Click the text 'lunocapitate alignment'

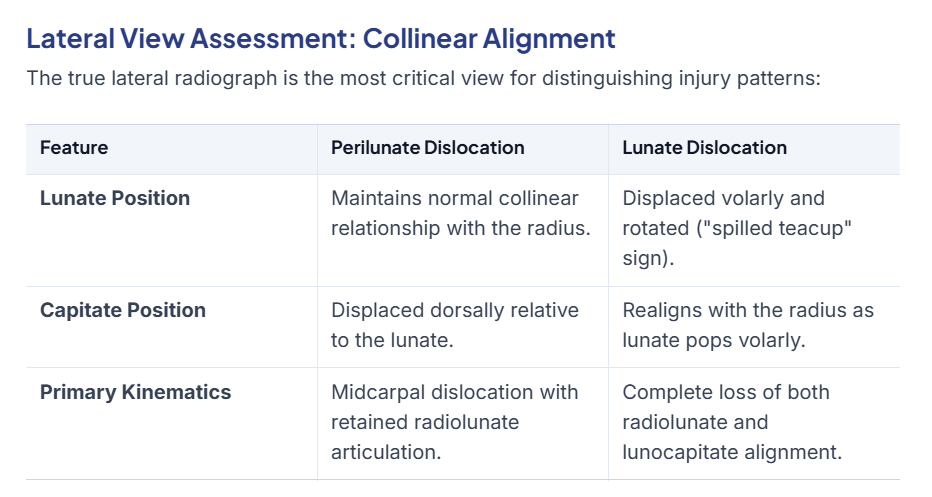pyautogui.click(x=732, y=452)
